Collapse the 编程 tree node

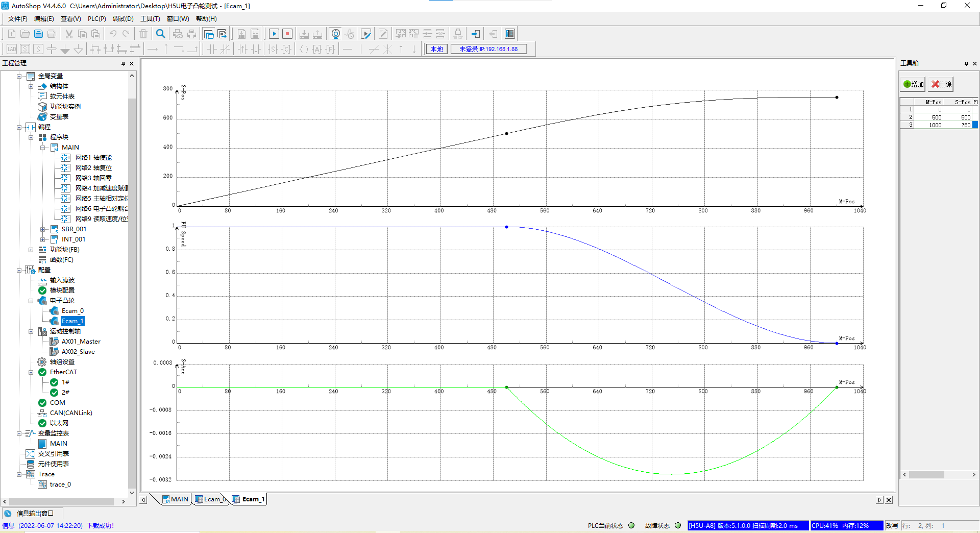coord(19,127)
